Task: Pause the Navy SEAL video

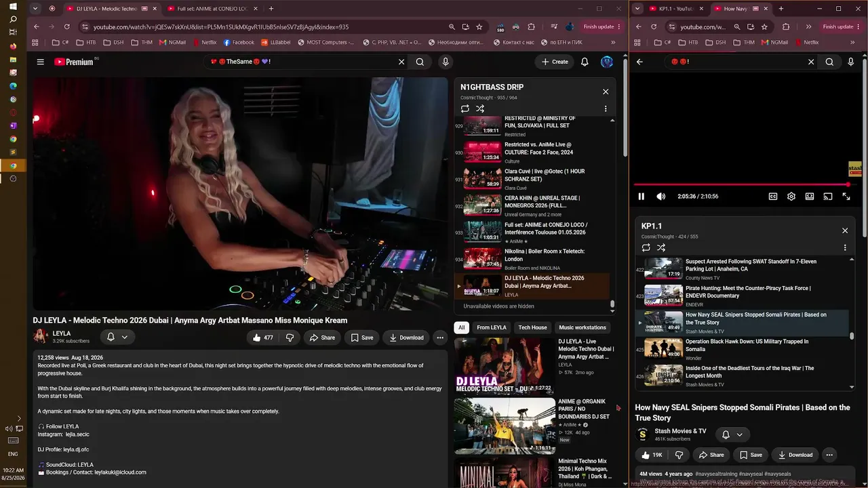Action: 641,197
